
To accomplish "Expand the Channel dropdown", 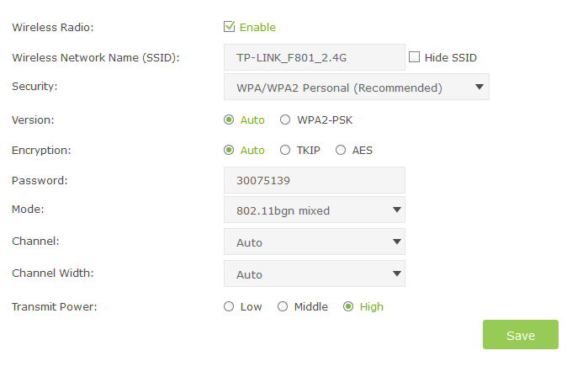I will [x=315, y=242].
